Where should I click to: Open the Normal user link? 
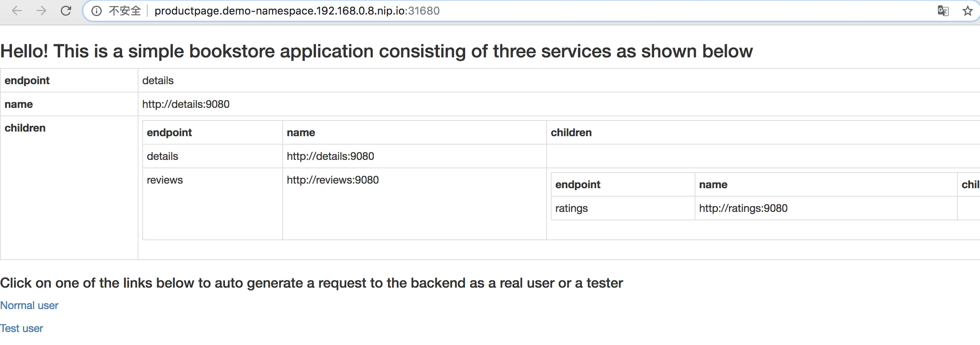[x=29, y=305]
